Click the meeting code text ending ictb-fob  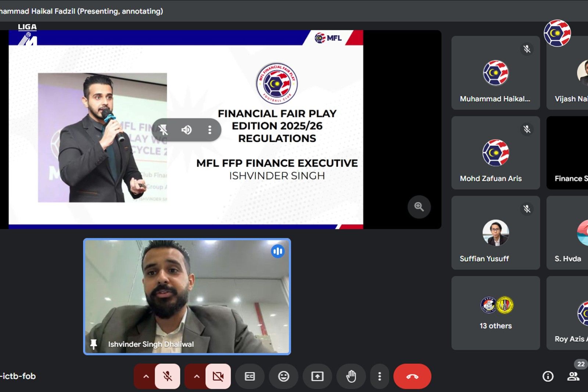[x=18, y=376]
